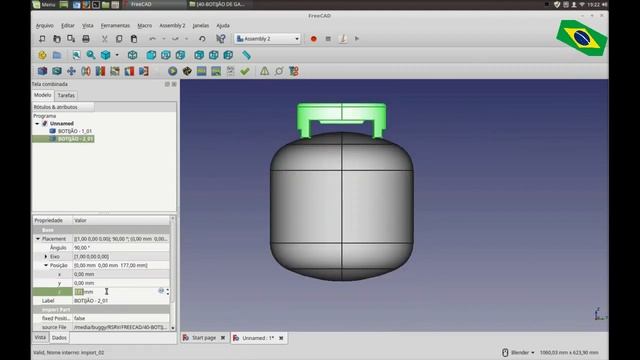Collapse the Placement property row
640x360 pixels.
[x=38, y=239]
